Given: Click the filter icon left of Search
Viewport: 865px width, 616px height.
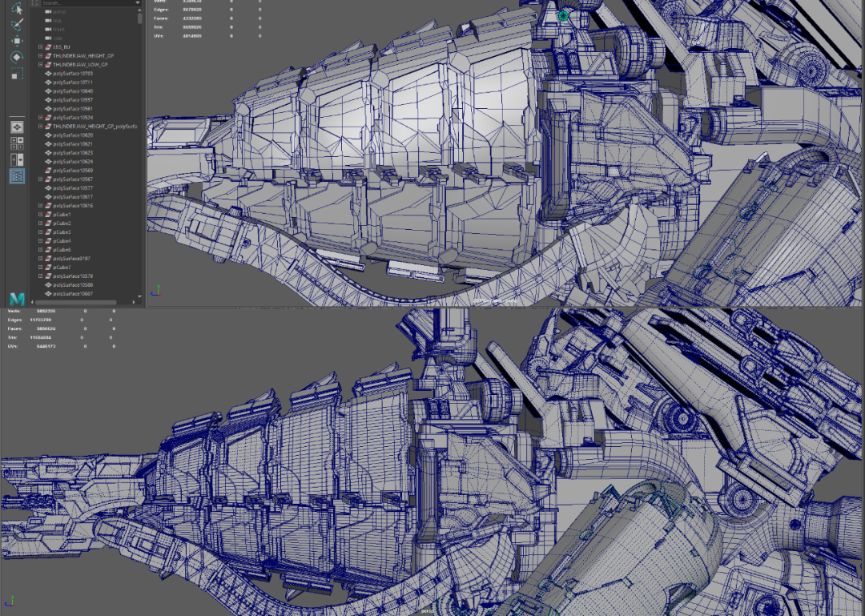Looking at the screenshot, I should click(x=36, y=2).
